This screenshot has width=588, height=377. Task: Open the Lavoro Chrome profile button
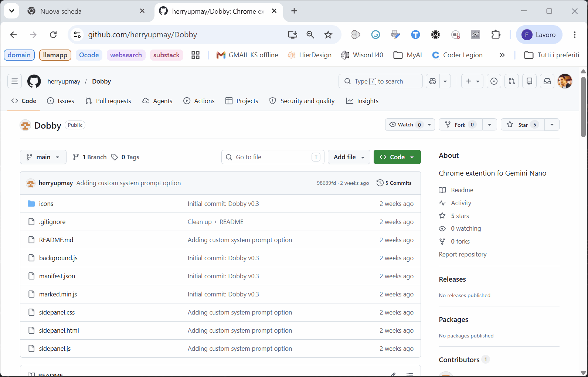(539, 35)
